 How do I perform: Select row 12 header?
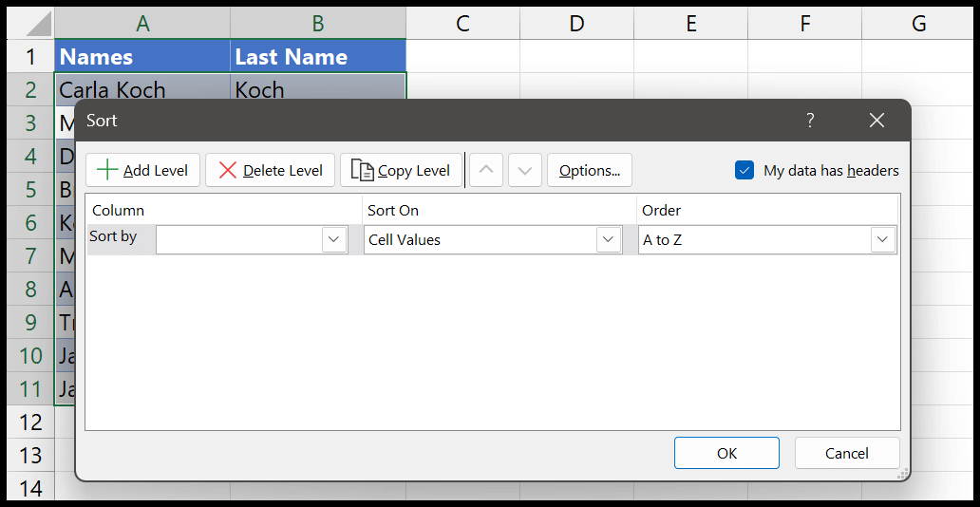[x=30, y=422]
